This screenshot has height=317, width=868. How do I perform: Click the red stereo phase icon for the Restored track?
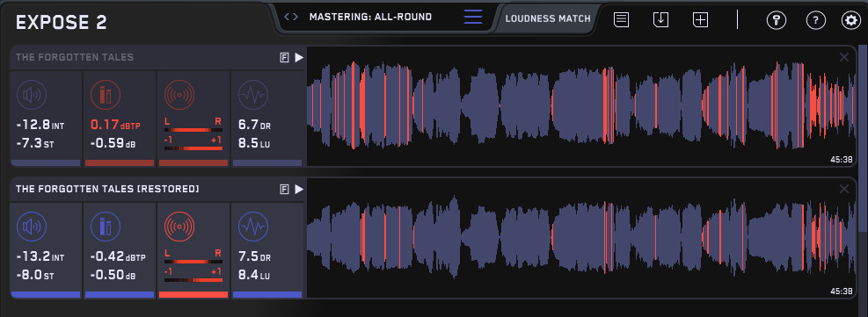[179, 227]
